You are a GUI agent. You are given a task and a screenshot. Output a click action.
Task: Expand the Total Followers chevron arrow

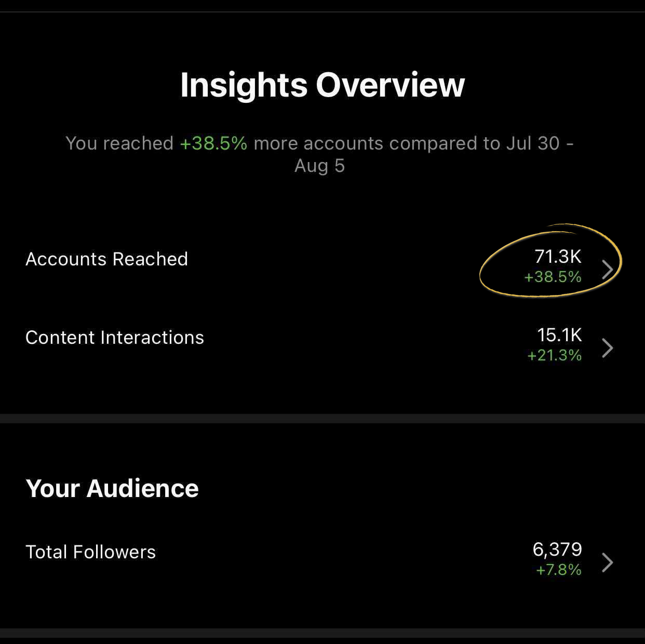607,562
